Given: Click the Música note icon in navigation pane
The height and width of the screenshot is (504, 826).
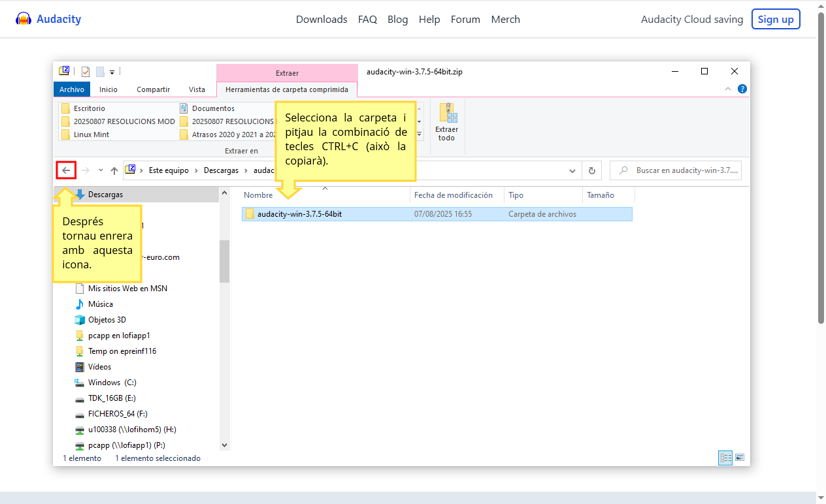Looking at the screenshot, I should [x=80, y=304].
